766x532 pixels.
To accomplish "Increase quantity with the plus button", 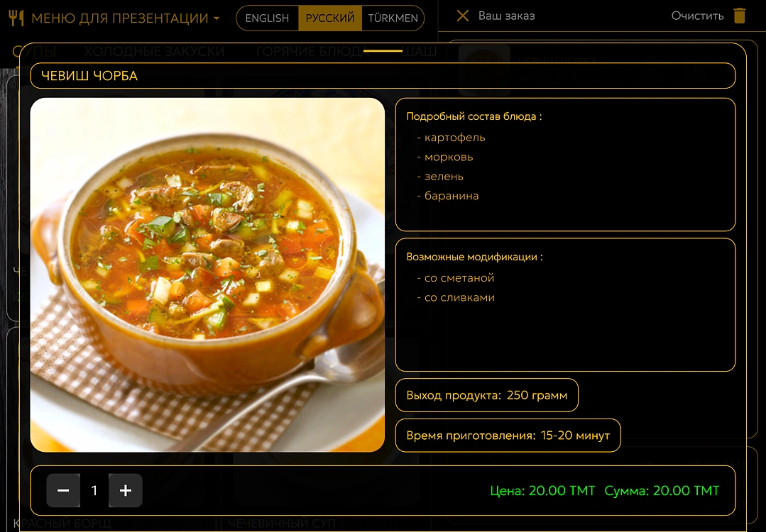I will click(126, 490).
